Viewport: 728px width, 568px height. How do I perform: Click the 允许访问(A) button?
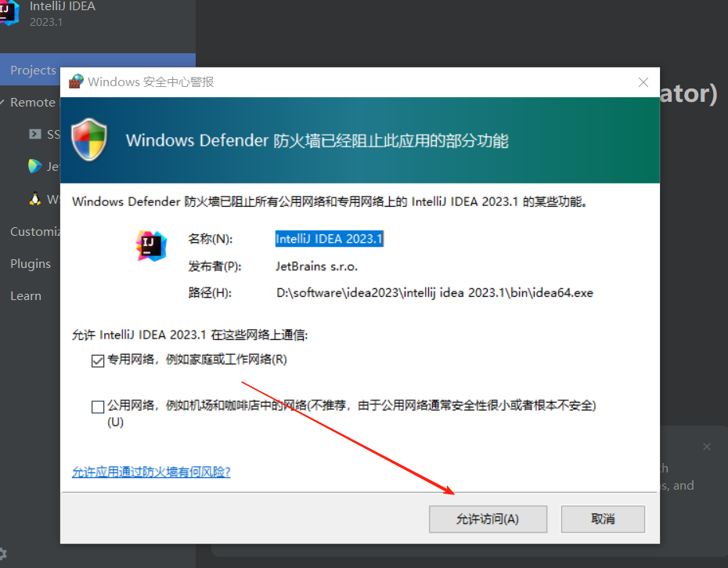(x=488, y=519)
